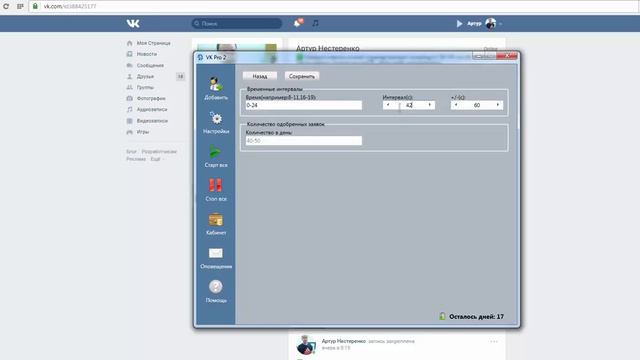The image size is (640, 360).
Task: Click the Назад button
Action: pyautogui.click(x=260, y=76)
